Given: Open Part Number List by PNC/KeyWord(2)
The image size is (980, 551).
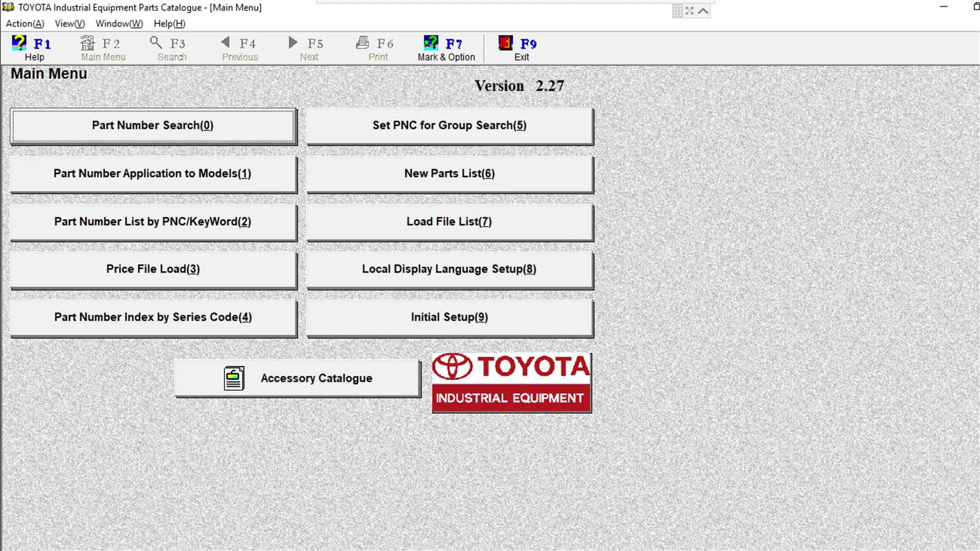Looking at the screenshot, I should [x=153, y=222].
